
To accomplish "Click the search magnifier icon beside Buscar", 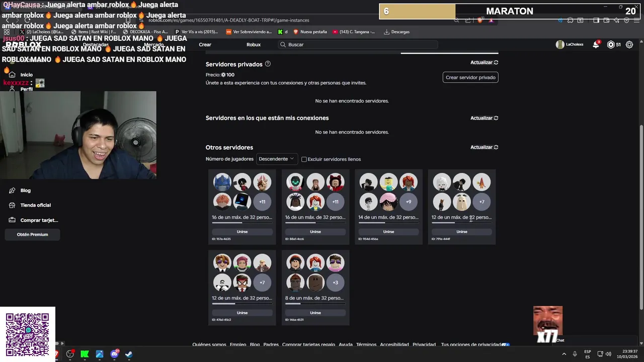I will click(283, 44).
